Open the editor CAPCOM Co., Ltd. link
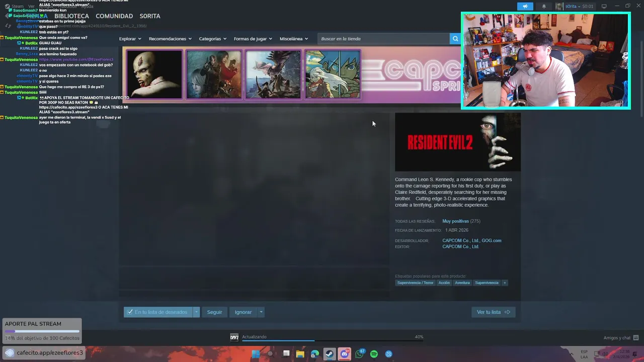644x362 pixels. click(x=460, y=246)
